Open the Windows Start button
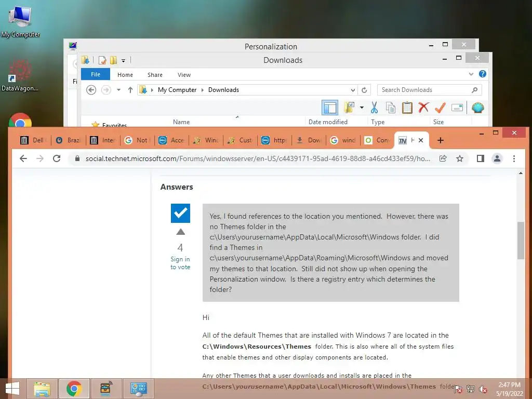 [x=12, y=389]
